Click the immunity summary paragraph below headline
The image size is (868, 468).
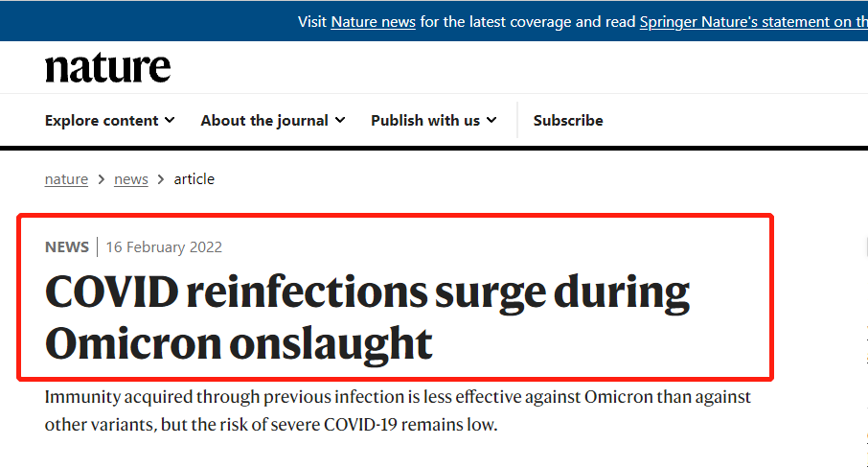click(398, 410)
